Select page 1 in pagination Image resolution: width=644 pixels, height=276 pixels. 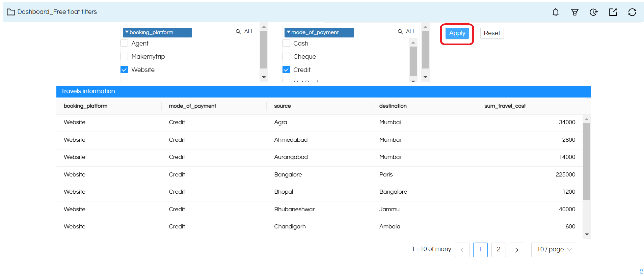coord(480,250)
